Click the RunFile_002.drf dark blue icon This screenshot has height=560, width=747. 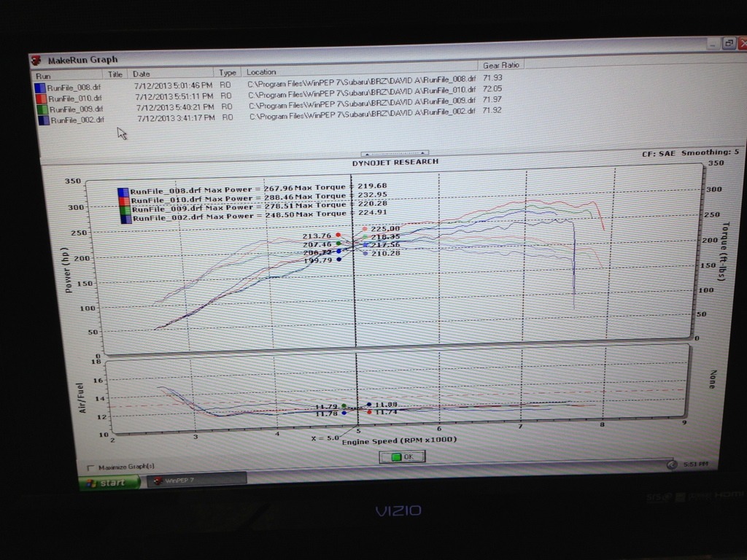point(42,120)
